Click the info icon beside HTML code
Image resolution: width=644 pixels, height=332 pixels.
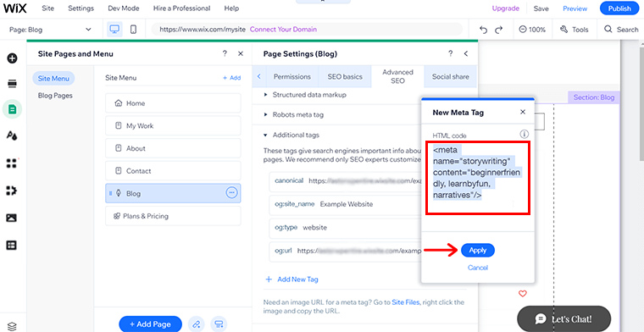click(524, 134)
